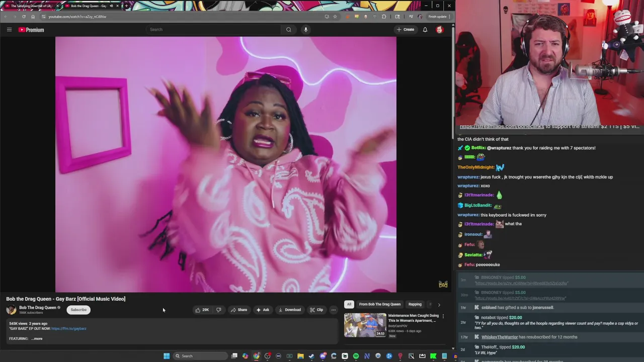Click the browser address bar URL
This screenshot has width=644, height=362.
(77, 17)
